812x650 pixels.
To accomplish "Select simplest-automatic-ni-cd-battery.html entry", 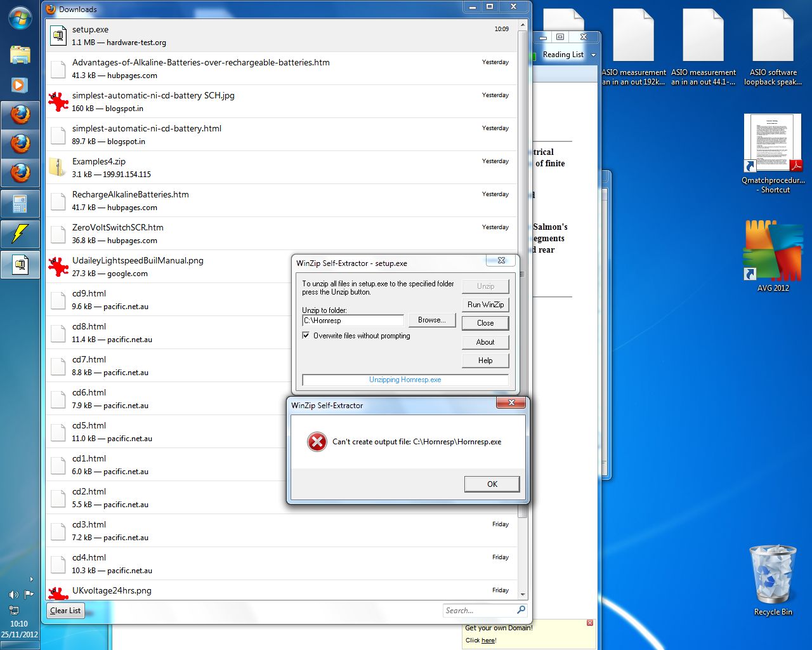I will [x=282, y=135].
